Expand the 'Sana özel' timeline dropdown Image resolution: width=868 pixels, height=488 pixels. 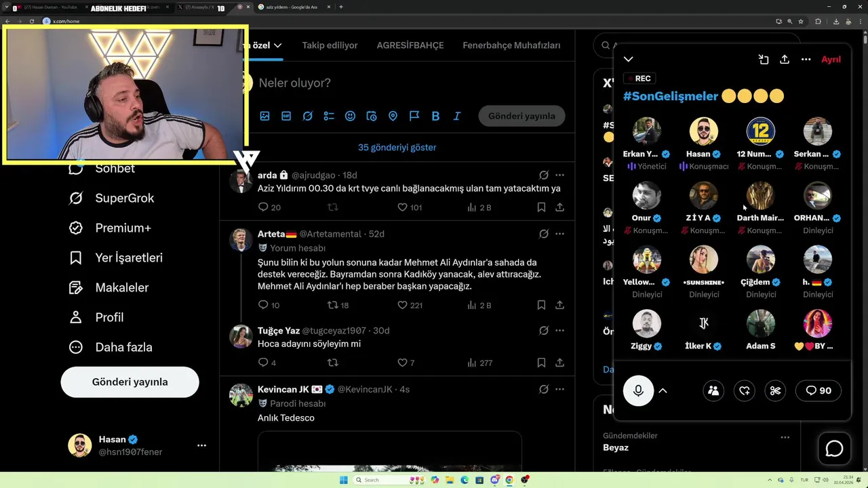click(x=277, y=45)
